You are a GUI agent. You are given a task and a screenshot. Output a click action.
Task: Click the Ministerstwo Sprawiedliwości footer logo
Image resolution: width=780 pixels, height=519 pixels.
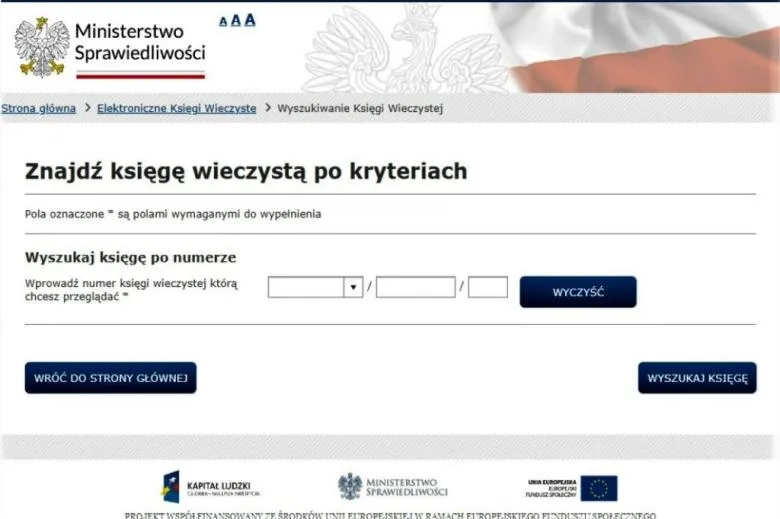coord(393,487)
